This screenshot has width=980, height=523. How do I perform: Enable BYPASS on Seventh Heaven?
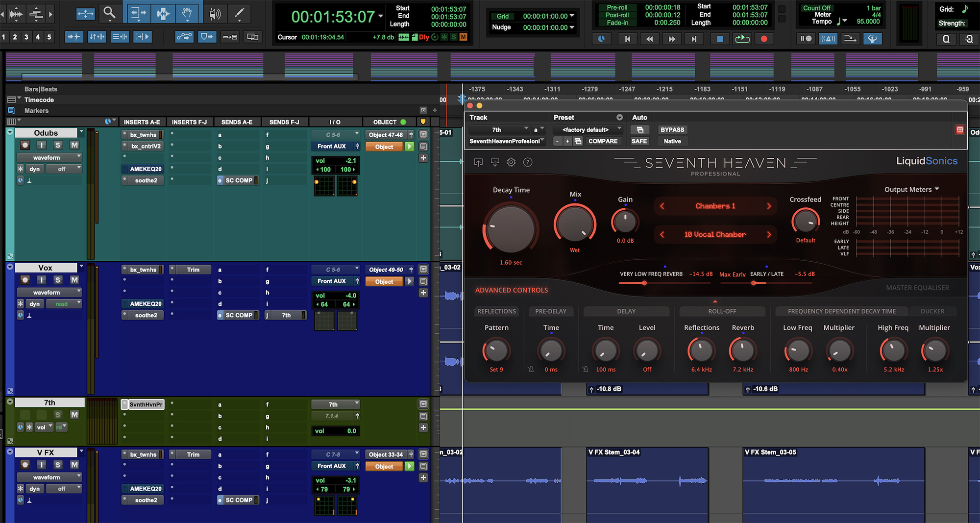tap(672, 129)
